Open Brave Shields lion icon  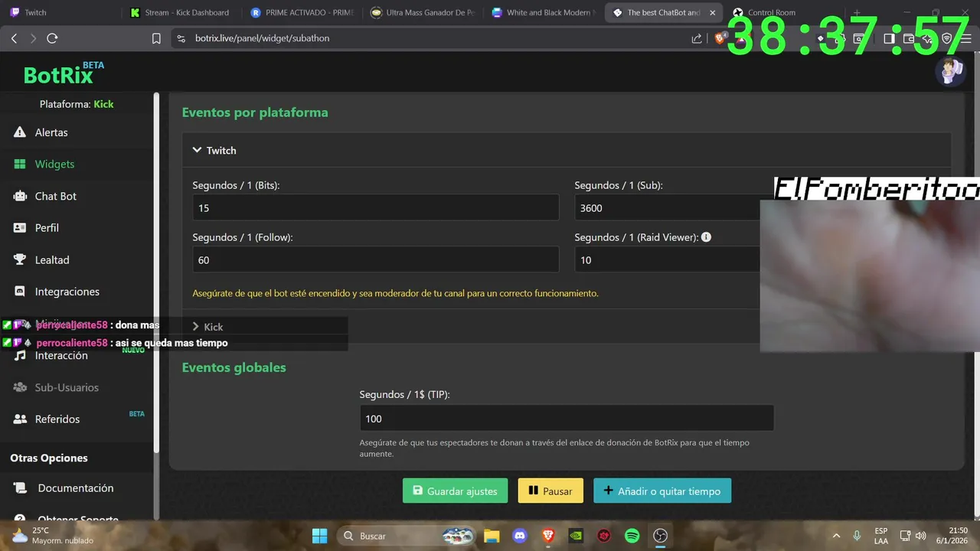(x=720, y=38)
